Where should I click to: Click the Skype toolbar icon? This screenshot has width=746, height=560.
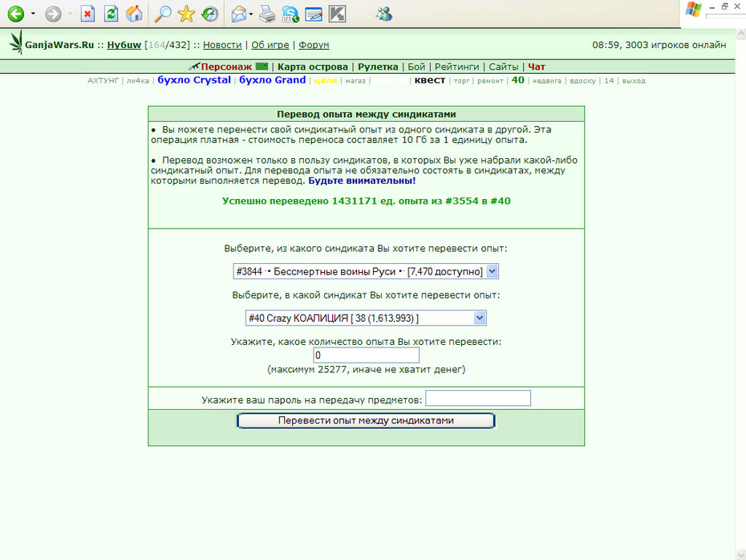290,14
